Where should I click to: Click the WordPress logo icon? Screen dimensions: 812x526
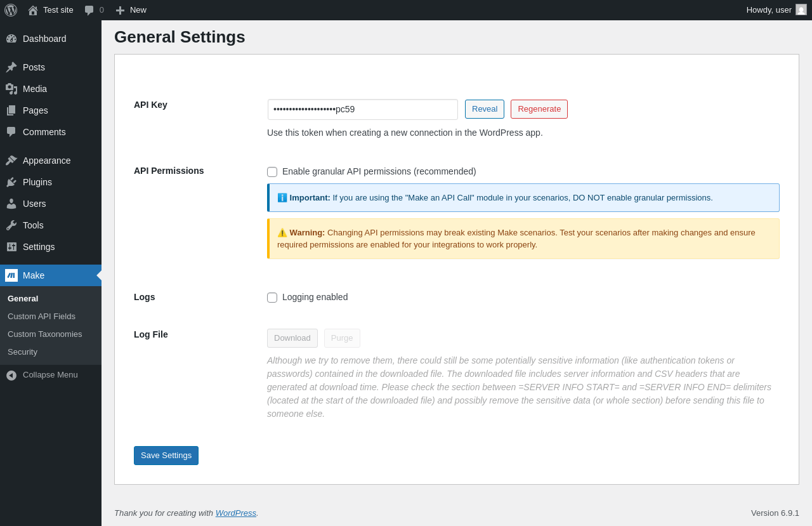(11, 10)
